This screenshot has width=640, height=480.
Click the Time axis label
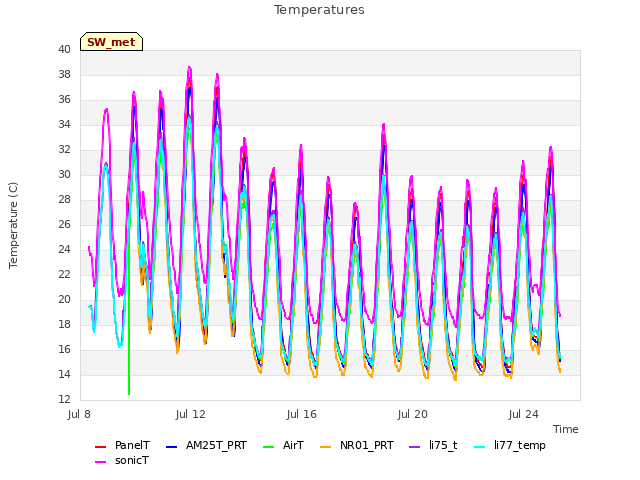[x=566, y=429]
